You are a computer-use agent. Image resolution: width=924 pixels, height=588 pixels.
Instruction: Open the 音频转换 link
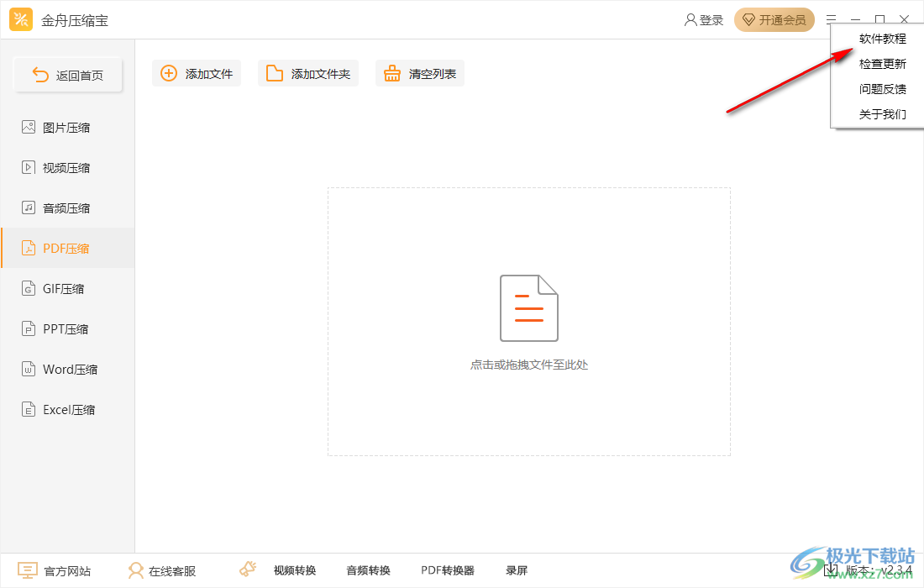coord(368,570)
